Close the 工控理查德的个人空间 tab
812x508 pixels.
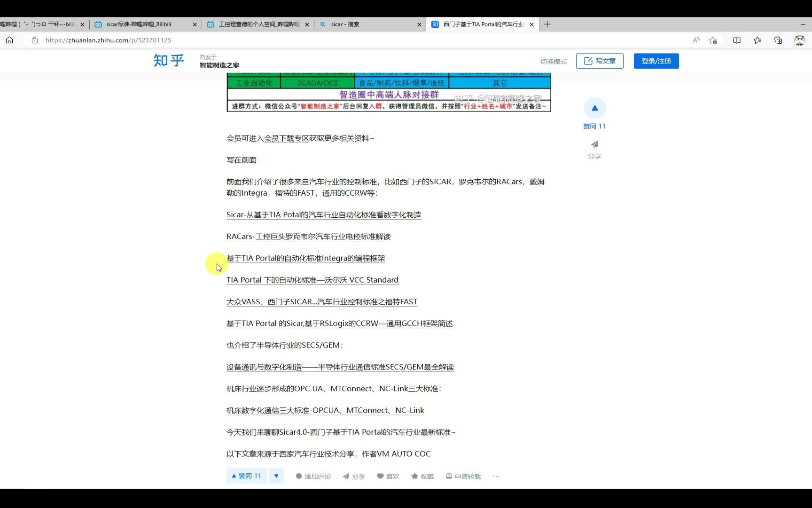307,24
